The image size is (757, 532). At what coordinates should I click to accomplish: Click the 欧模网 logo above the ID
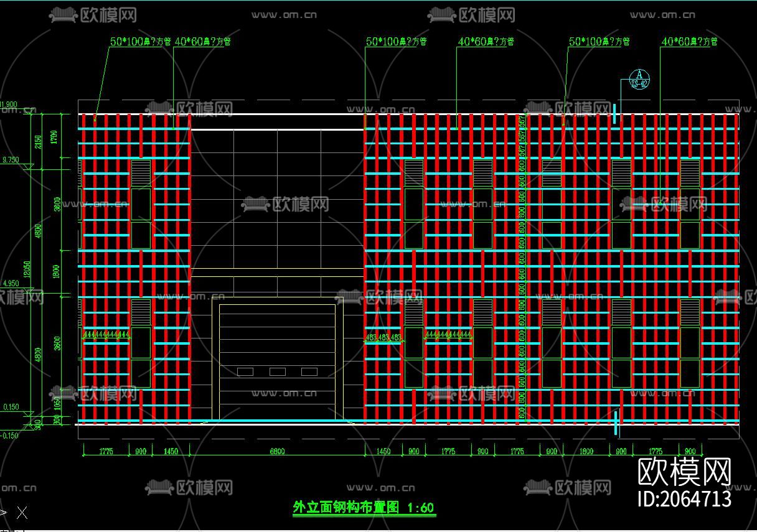[685, 472]
